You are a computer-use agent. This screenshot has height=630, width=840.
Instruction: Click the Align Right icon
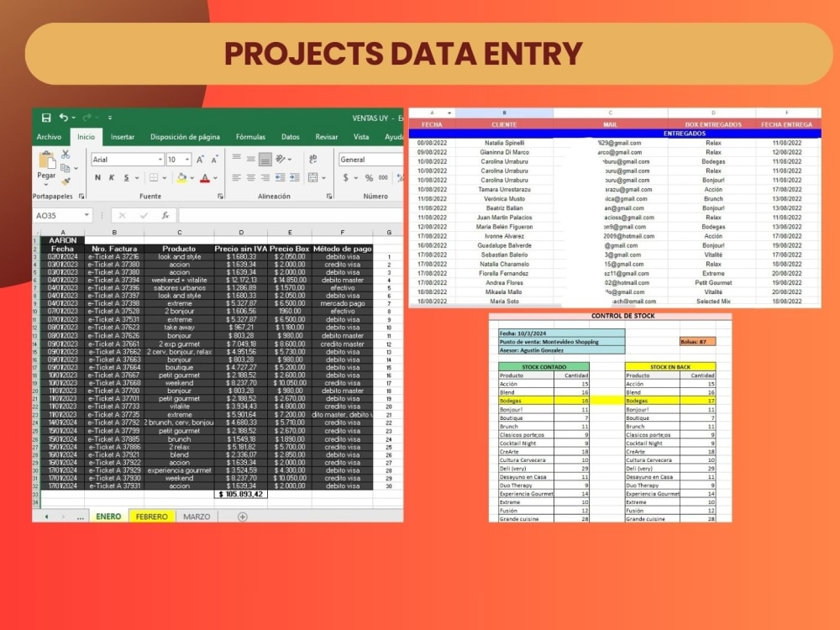coord(265,177)
